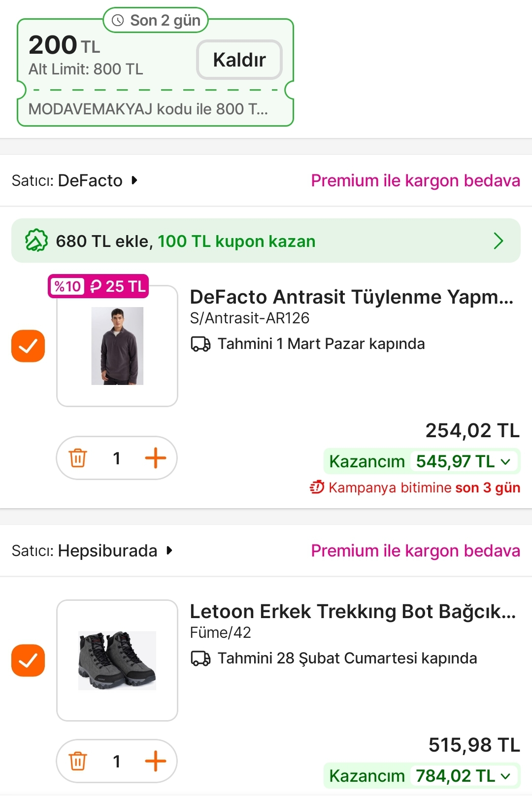Open DeFacto seller page arrow
532x798 pixels.
point(134,180)
